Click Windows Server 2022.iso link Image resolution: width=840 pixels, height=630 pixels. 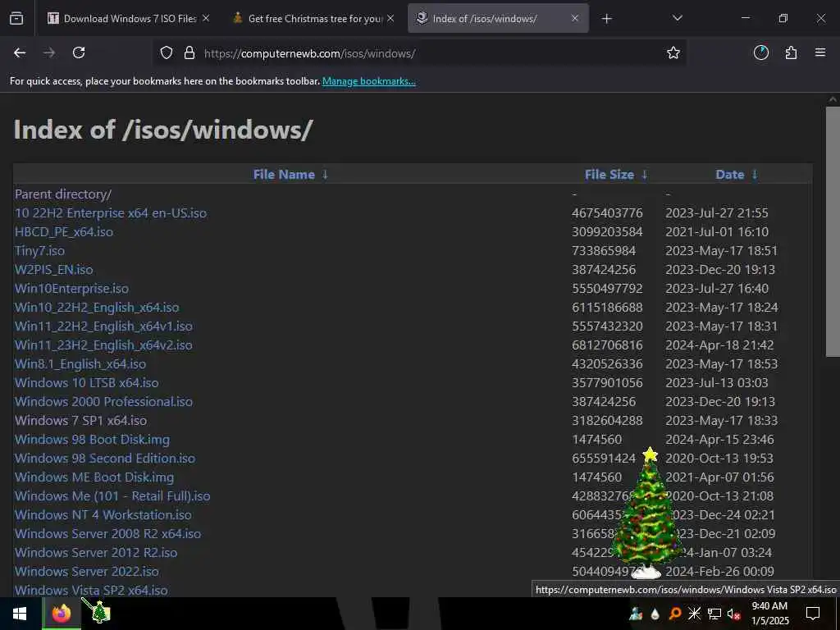coord(87,572)
